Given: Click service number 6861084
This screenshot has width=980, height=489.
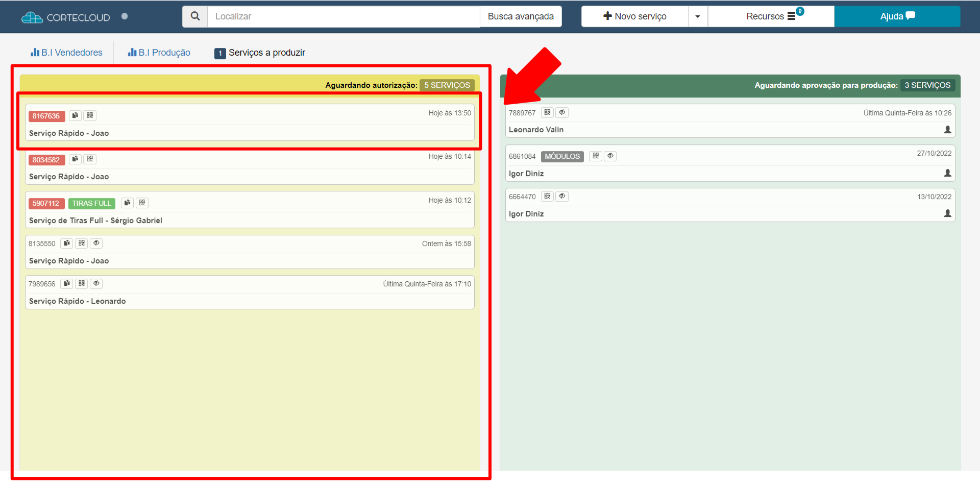Looking at the screenshot, I should (522, 156).
